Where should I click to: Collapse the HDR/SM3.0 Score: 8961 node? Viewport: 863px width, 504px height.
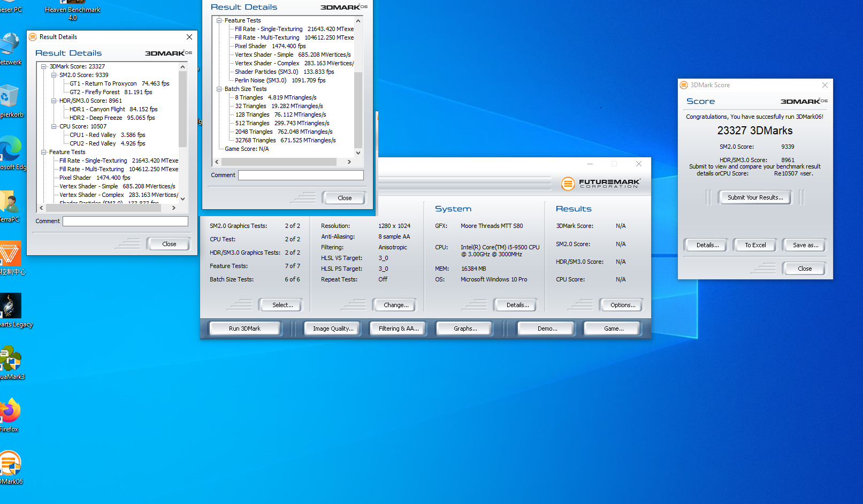pyautogui.click(x=54, y=101)
